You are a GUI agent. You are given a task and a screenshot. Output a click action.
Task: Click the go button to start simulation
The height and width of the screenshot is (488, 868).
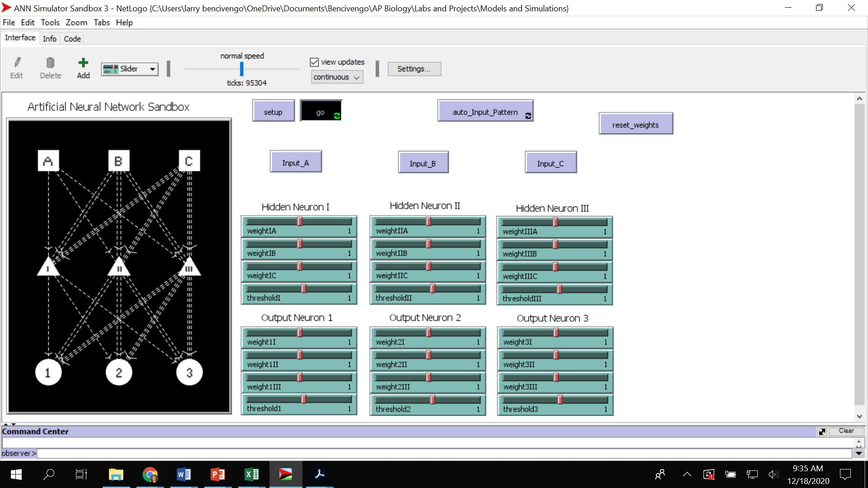(320, 112)
